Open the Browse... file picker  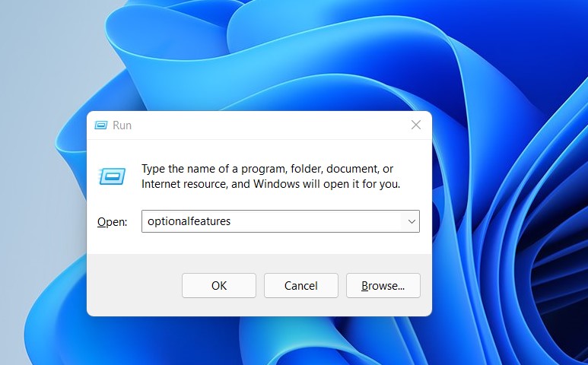[383, 286]
